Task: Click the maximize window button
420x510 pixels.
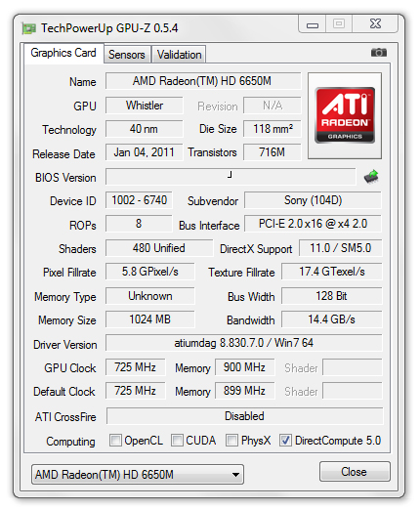Action: point(339,24)
